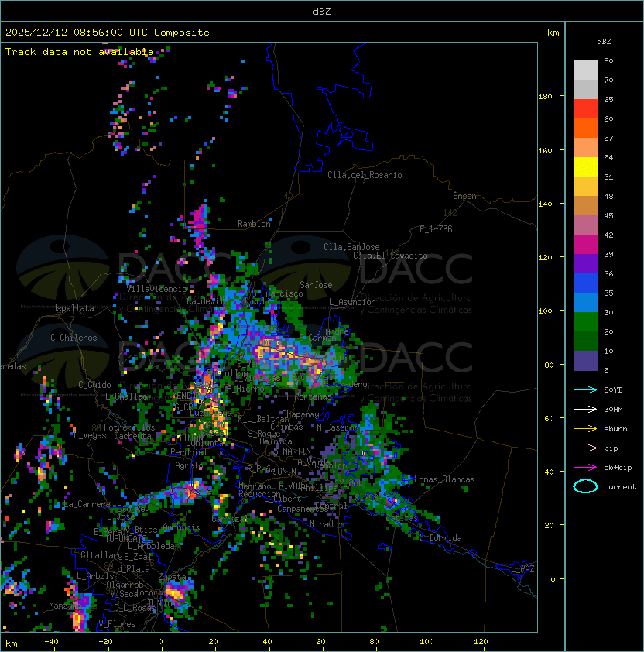Pick the red 60–65 dBZ swatch

click(585, 109)
